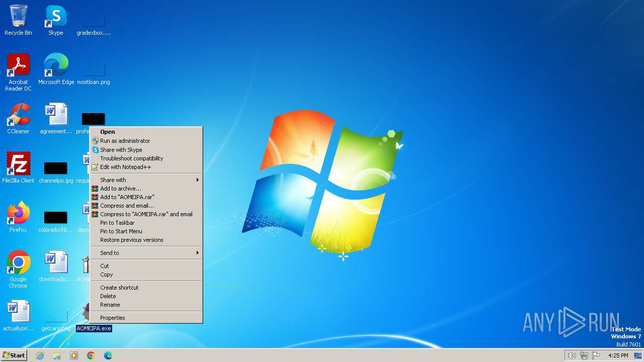Choose Pin to Taskbar
Image resolution: width=644 pixels, height=362 pixels.
[146, 223]
